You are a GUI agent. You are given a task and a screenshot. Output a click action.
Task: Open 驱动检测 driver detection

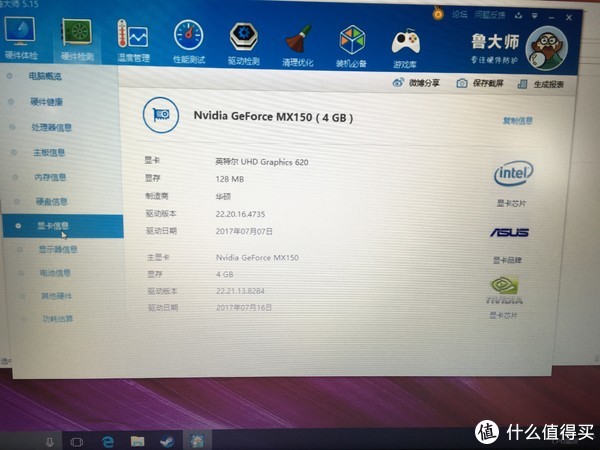point(244,43)
